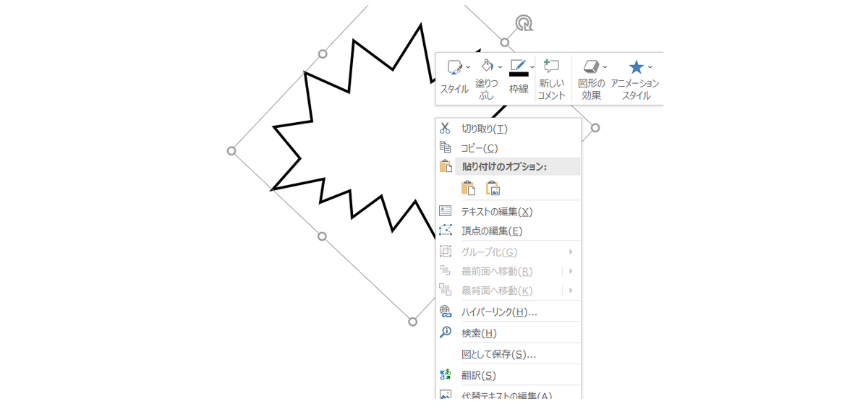The image size is (868, 404).
Task: Choose 切り取り(T) from context menu
Action: [509, 129]
